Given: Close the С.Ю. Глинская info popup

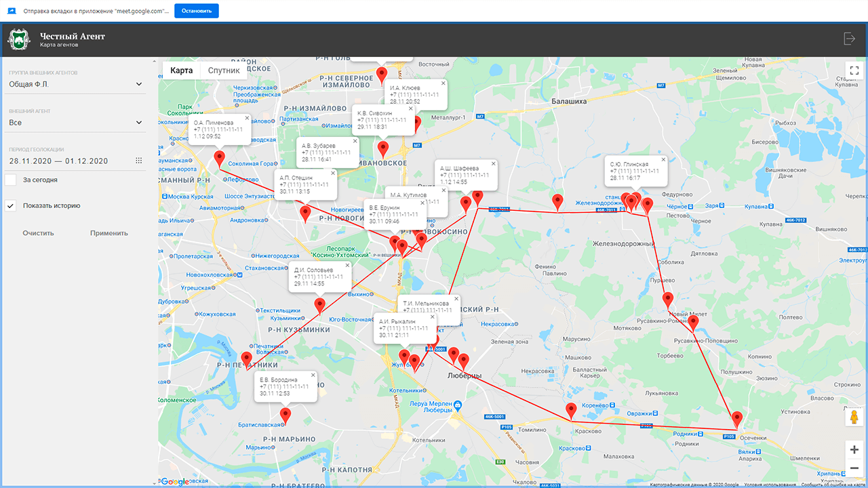Looking at the screenshot, I should tap(663, 160).
